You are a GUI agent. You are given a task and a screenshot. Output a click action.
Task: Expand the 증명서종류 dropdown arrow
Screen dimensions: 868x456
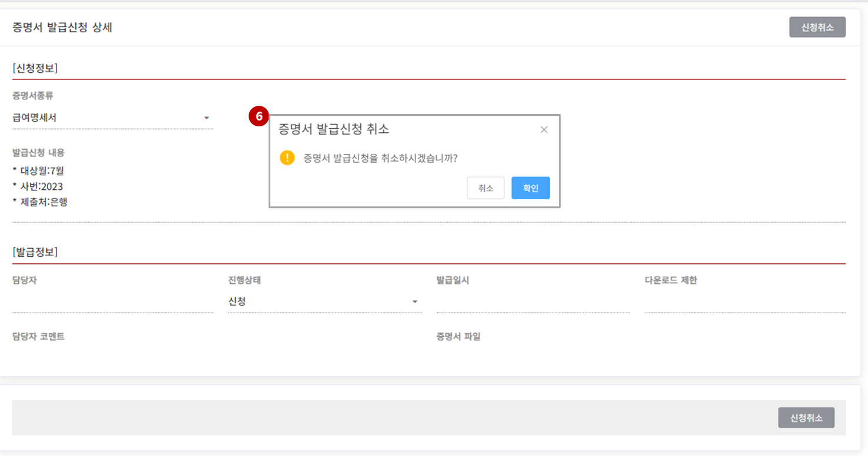(206, 118)
